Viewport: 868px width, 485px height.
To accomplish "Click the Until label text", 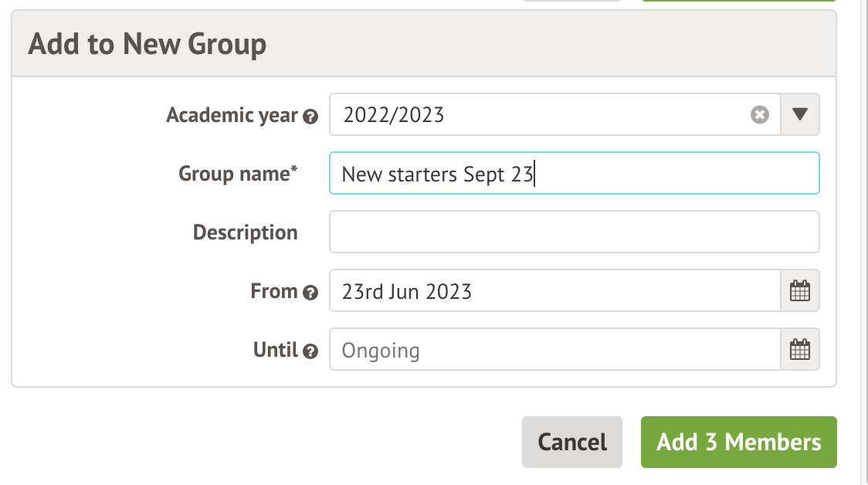I will point(275,350).
